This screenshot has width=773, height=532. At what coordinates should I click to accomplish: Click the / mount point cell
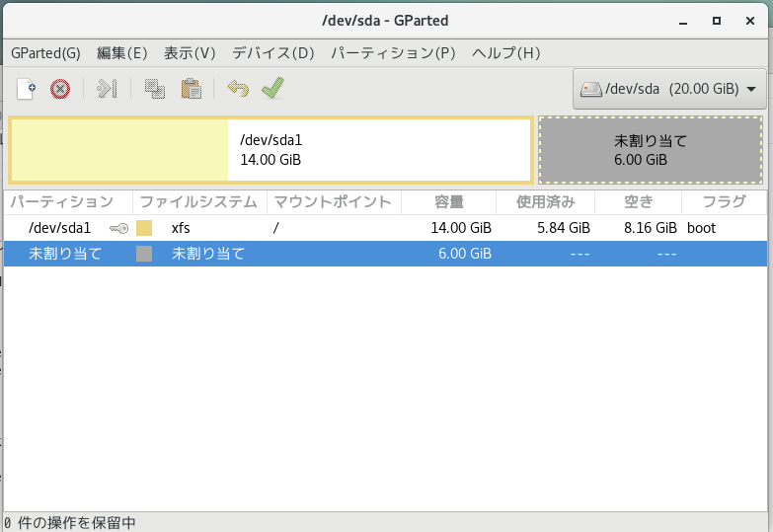pos(276,228)
